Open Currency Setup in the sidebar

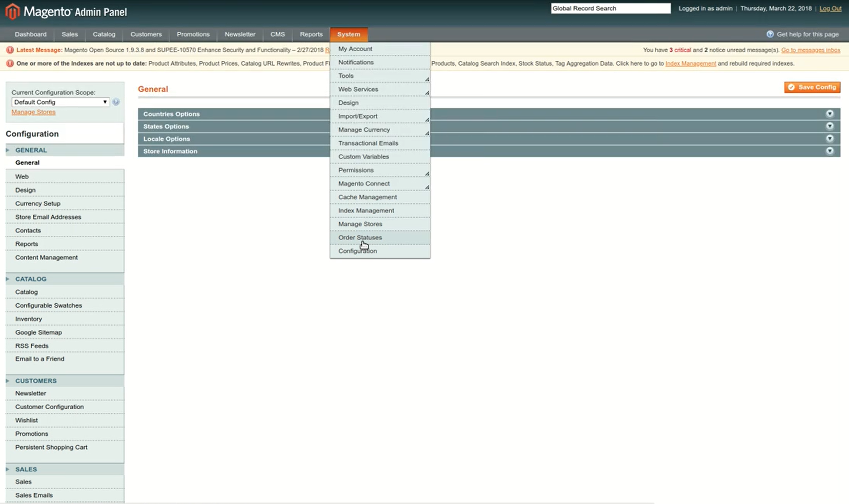38,203
